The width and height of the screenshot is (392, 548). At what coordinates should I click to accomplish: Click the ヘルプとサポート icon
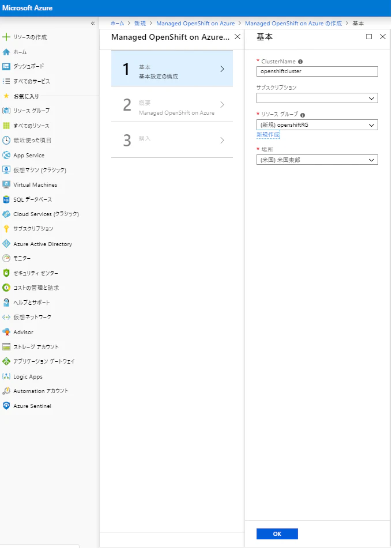click(x=6, y=303)
